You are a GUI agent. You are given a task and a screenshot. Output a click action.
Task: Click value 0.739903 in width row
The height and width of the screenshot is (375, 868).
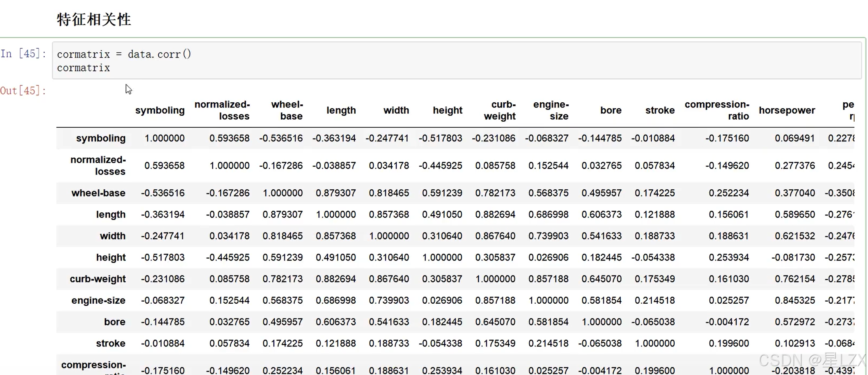(548, 236)
